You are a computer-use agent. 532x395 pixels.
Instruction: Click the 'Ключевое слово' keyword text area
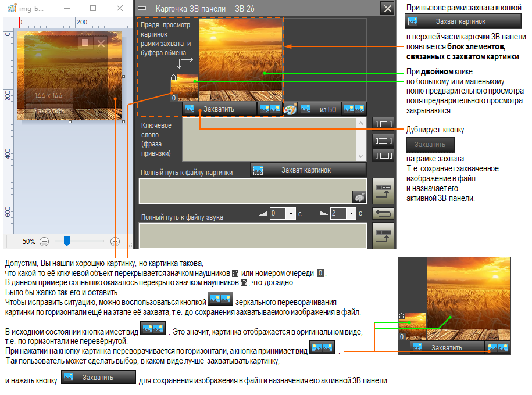[270, 139]
